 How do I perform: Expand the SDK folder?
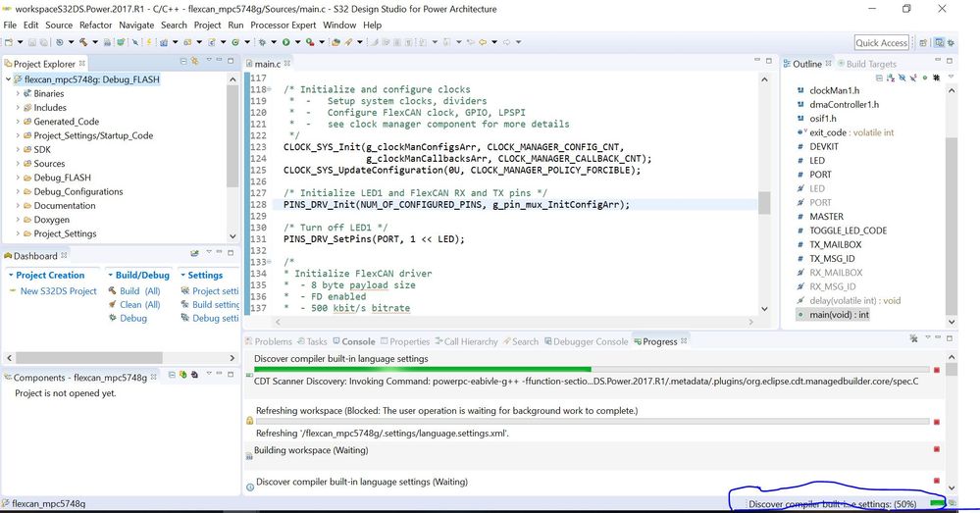(18, 149)
